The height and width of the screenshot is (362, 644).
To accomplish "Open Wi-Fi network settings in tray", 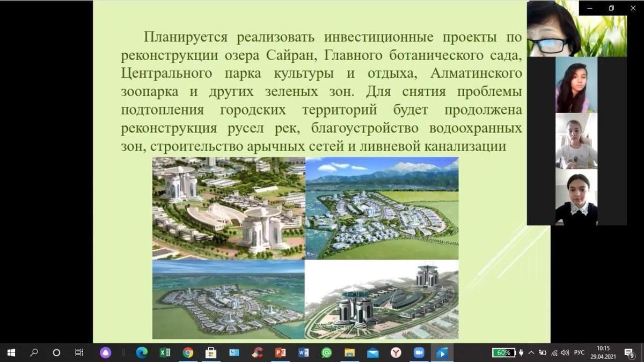I will click(554, 352).
